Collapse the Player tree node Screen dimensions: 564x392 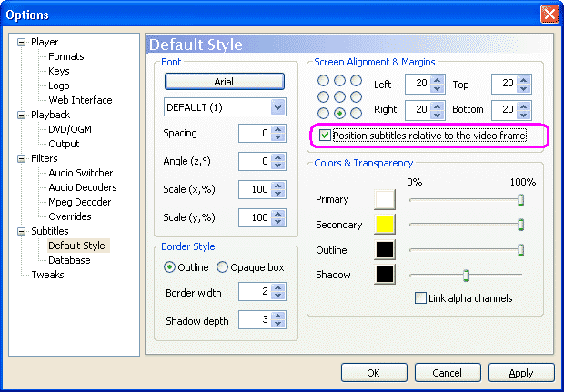click(x=22, y=42)
